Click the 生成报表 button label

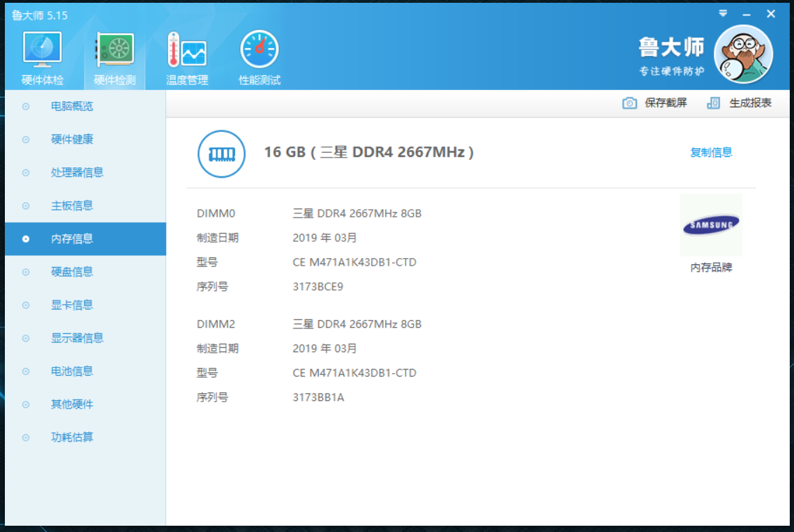[750, 103]
